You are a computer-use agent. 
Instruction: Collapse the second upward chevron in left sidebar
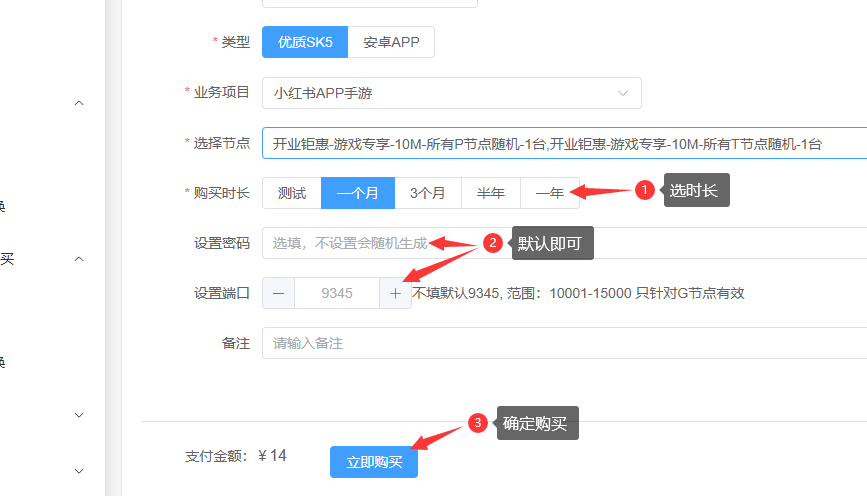coord(80,259)
